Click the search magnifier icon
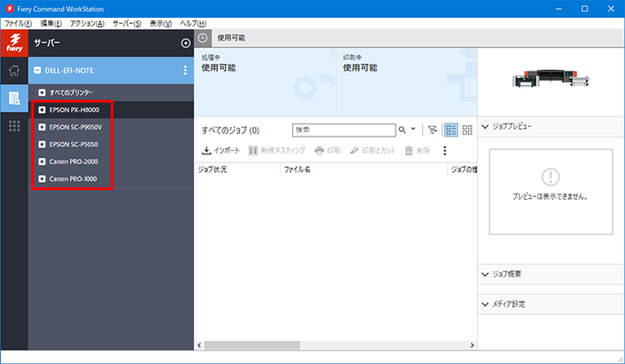The width and height of the screenshot is (625, 364). coord(402,130)
